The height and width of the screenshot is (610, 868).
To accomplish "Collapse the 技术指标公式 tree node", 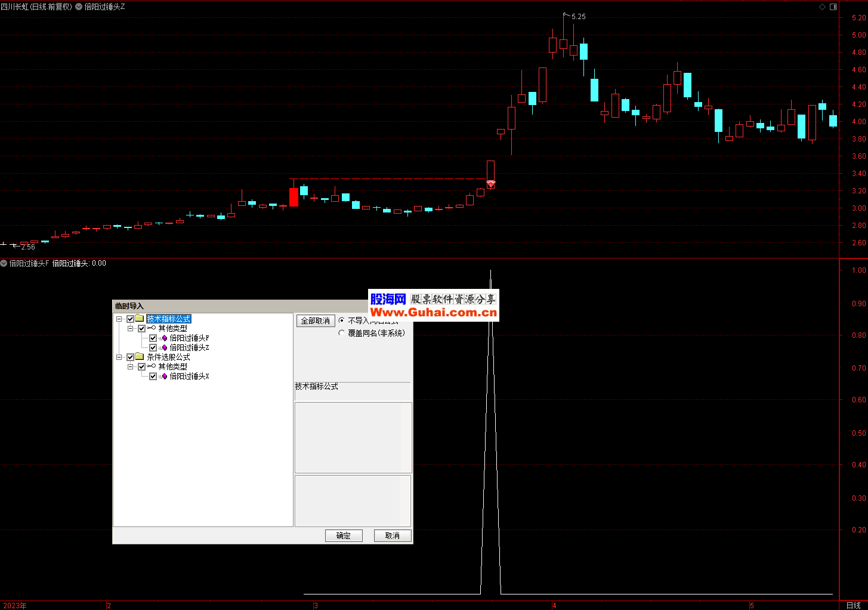I will coord(119,319).
